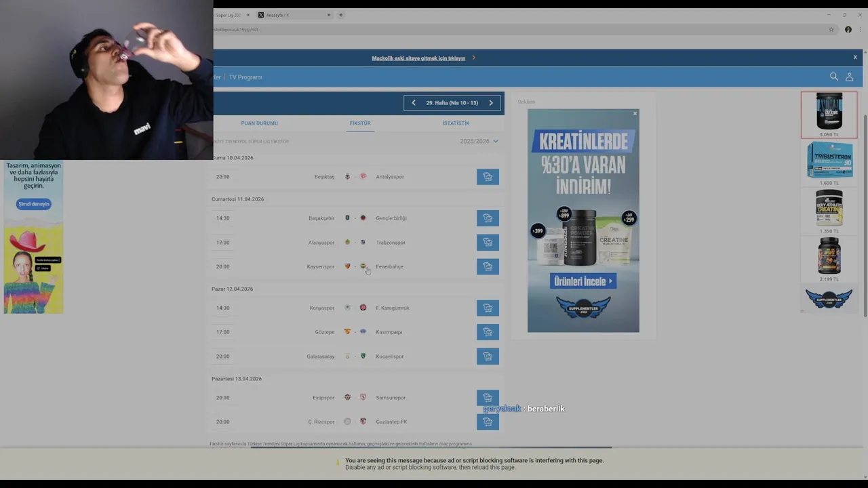Open the coupon icon for Göztepe - Kasımpaşa match
Image resolution: width=868 pixels, height=488 pixels.
pos(488,332)
